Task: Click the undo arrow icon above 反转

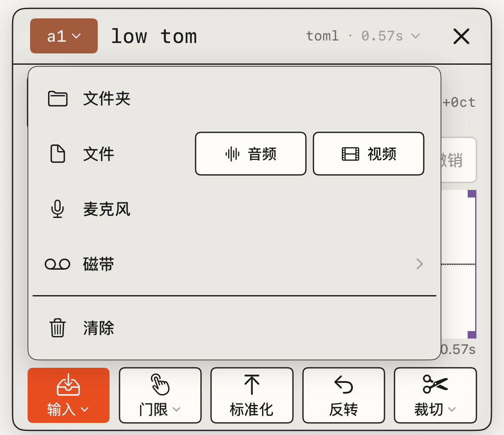Action: pos(344,384)
